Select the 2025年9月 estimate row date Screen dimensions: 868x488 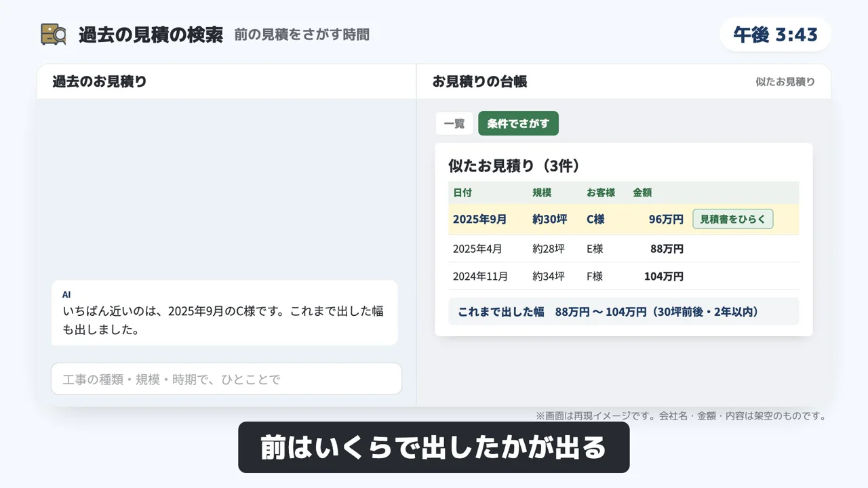pos(479,220)
